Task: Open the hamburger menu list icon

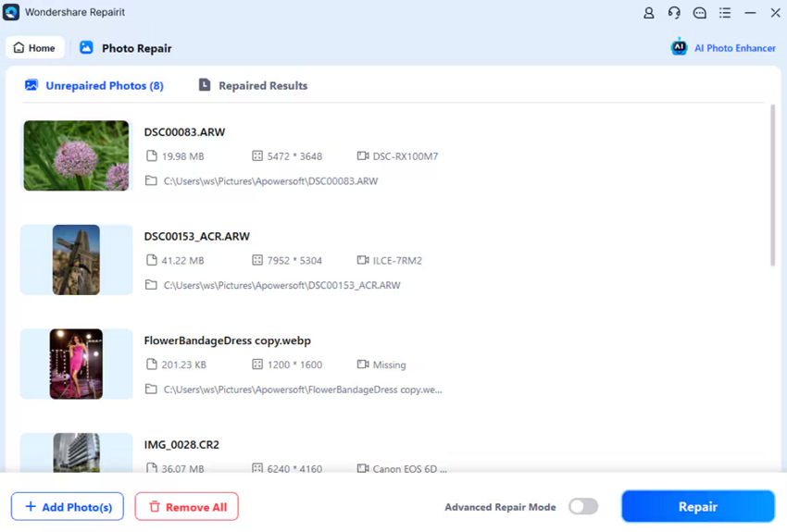Action: point(725,13)
